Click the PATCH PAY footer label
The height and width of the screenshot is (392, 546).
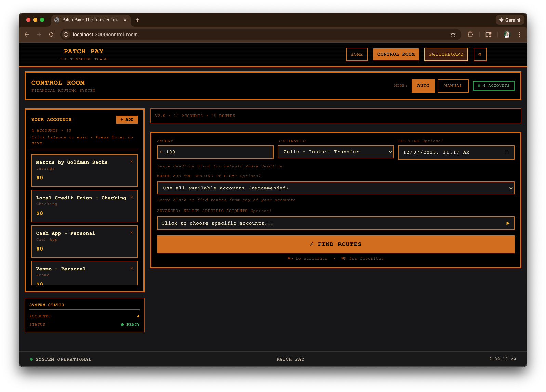tap(290, 359)
